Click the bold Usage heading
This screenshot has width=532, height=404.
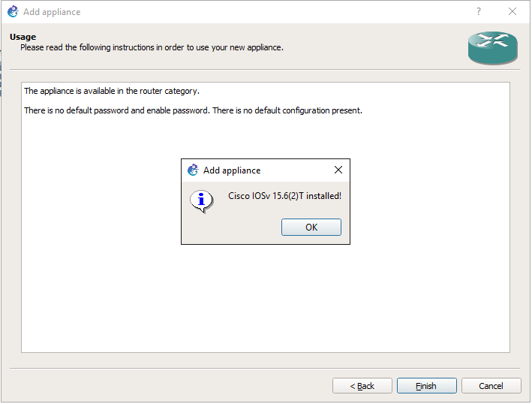(x=23, y=37)
